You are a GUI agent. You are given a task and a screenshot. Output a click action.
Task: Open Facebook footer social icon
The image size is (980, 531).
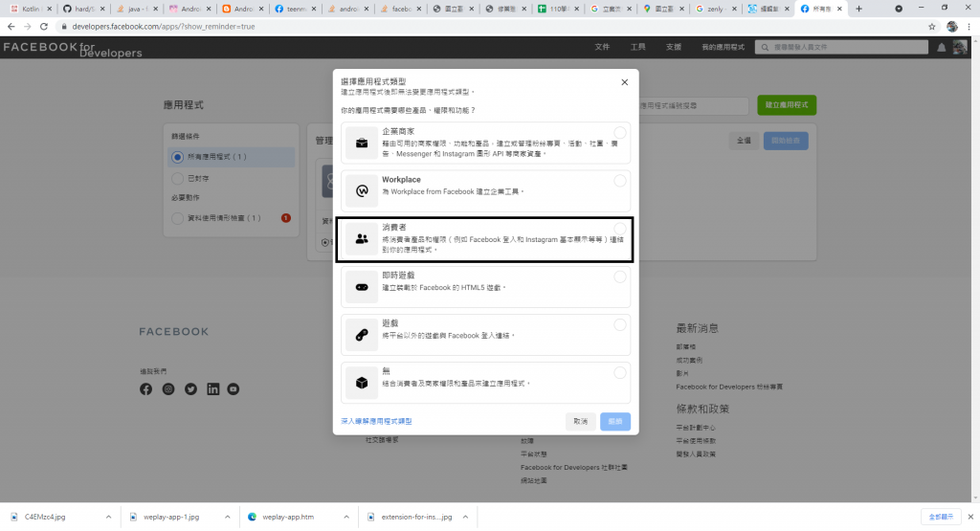pos(145,389)
